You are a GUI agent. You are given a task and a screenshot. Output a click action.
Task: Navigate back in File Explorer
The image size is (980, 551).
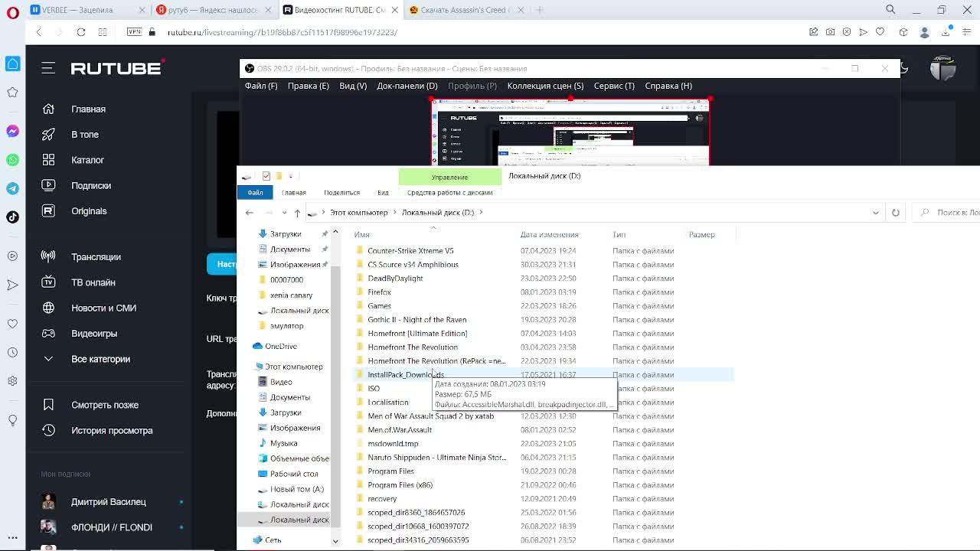pyautogui.click(x=250, y=213)
